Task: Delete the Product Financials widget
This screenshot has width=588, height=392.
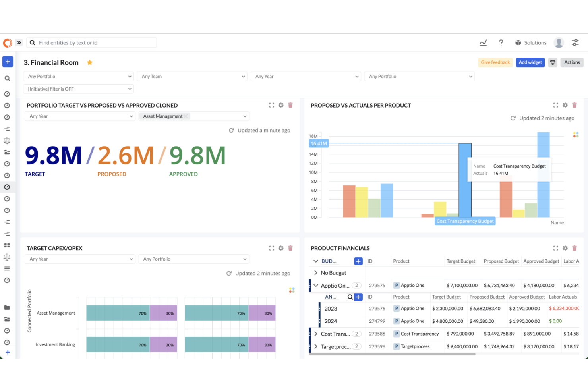Action: 574,248
